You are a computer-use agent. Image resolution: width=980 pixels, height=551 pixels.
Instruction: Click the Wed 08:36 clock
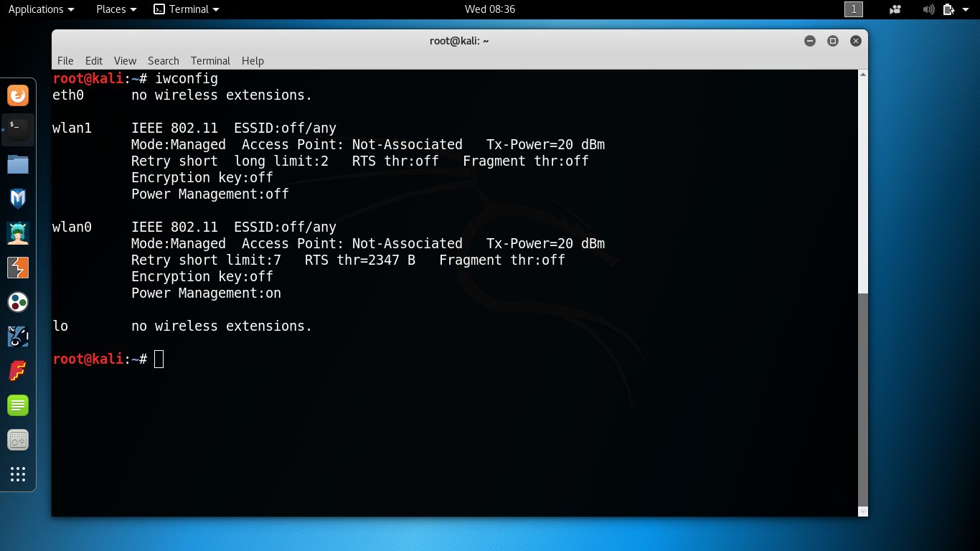pyautogui.click(x=490, y=9)
